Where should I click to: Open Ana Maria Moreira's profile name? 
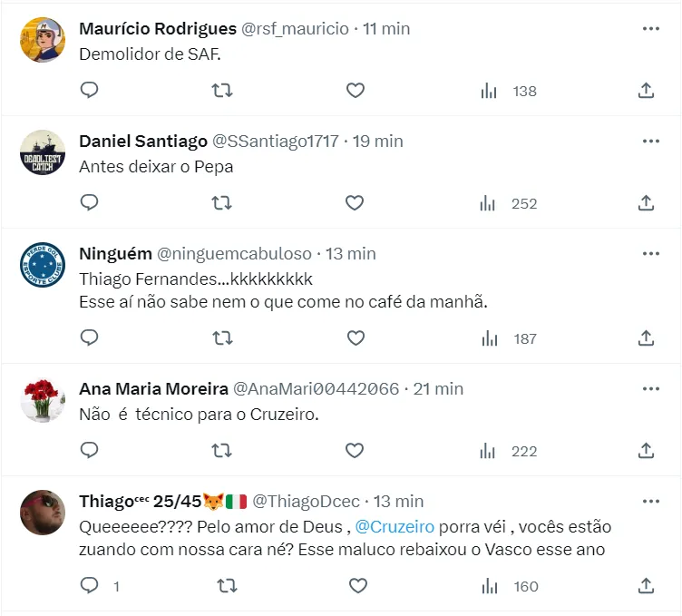153,389
